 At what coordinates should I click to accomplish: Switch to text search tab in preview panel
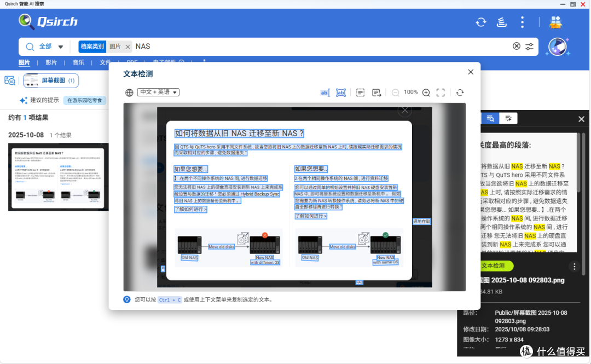(490, 118)
